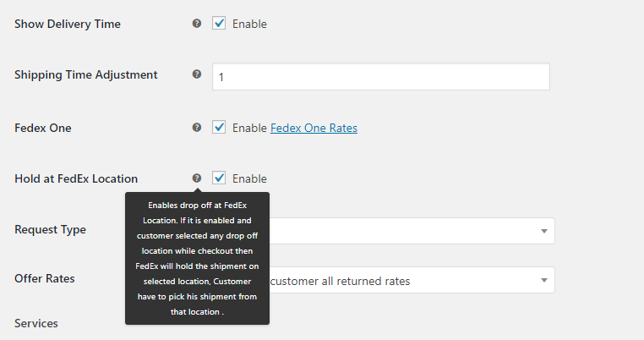Click the Services section label

tap(36, 323)
